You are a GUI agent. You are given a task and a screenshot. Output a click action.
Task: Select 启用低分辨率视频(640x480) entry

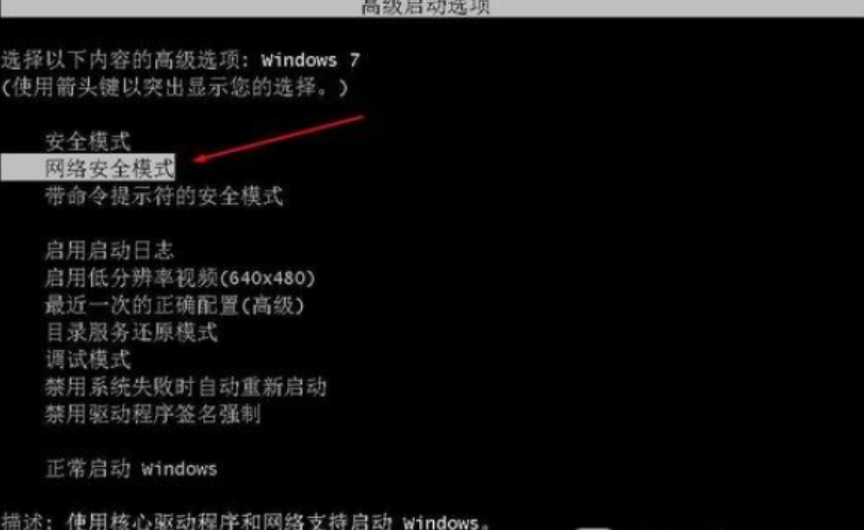click(180, 278)
